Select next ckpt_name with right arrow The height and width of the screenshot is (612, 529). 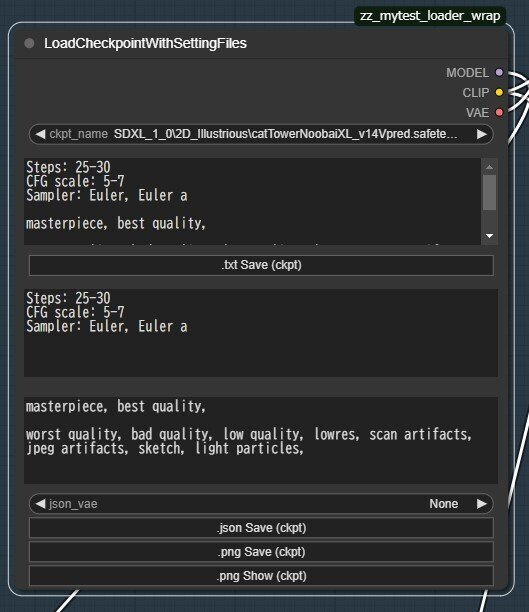tap(482, 134)
